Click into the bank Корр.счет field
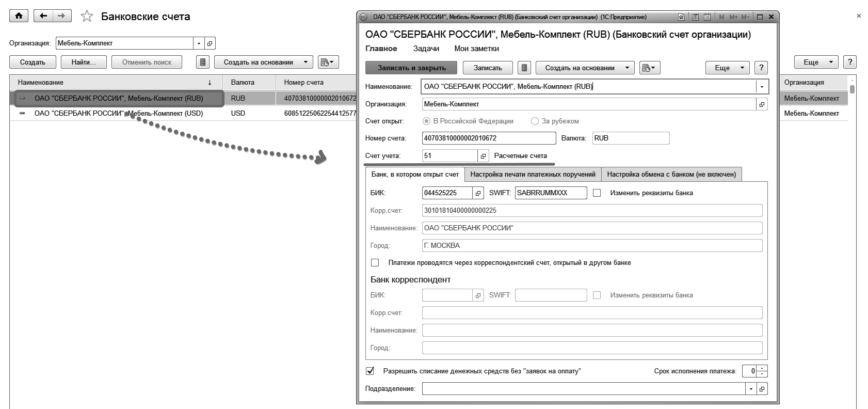The width and height of the screenshot is (868, 409). point(592,211)
